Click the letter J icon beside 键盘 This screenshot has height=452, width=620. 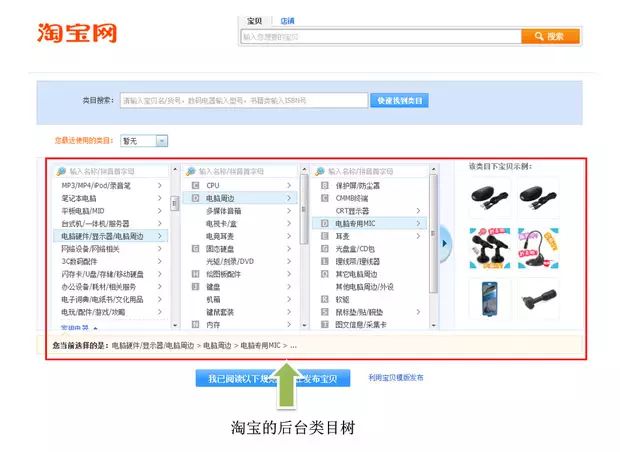coord(195,286)
